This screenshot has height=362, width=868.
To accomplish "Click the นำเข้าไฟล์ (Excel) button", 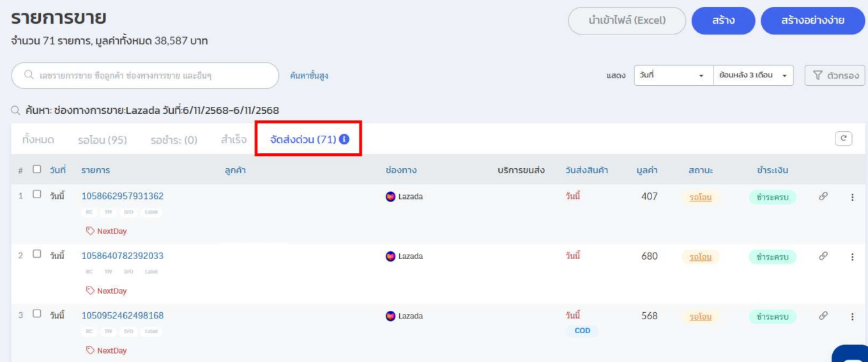I will pos(627,20).
